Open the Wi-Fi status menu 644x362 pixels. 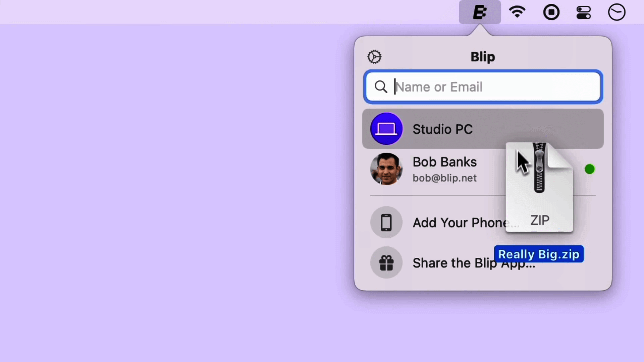tap(517, 12)
